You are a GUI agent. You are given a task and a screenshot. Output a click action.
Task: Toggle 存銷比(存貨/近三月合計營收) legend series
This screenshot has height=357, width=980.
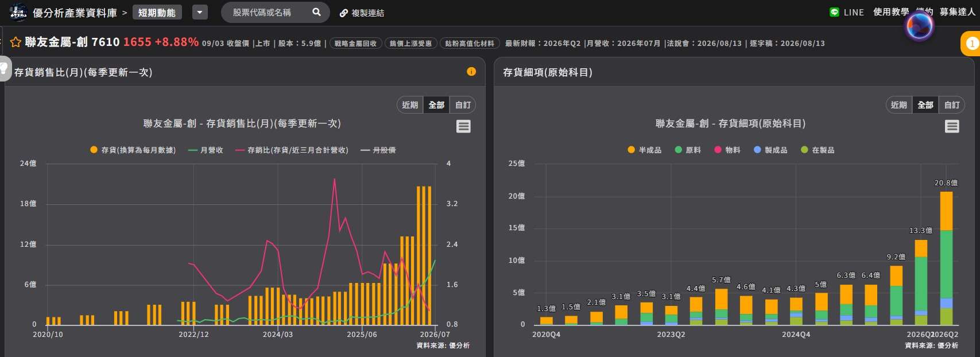click(x=292, y=150)
